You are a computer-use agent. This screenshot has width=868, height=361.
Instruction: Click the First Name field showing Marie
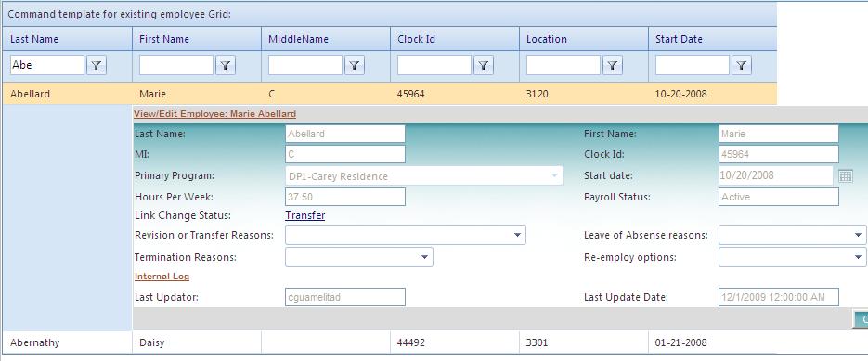(x=779, y=134)
